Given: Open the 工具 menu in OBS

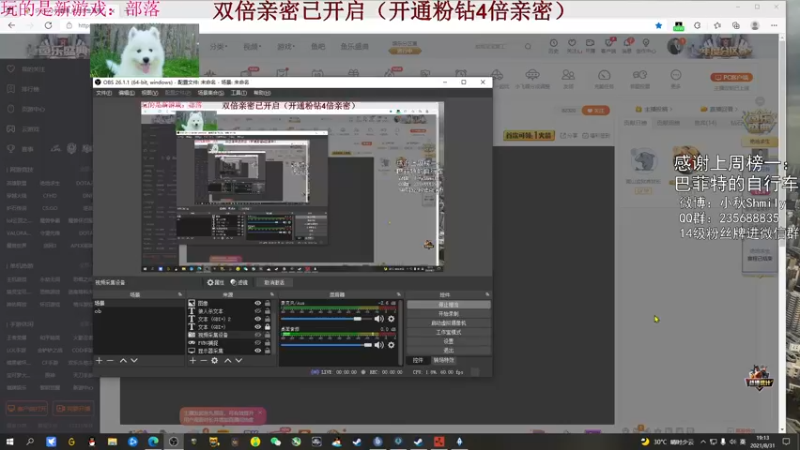Looking at the screenshot, I should coord(239,93).
